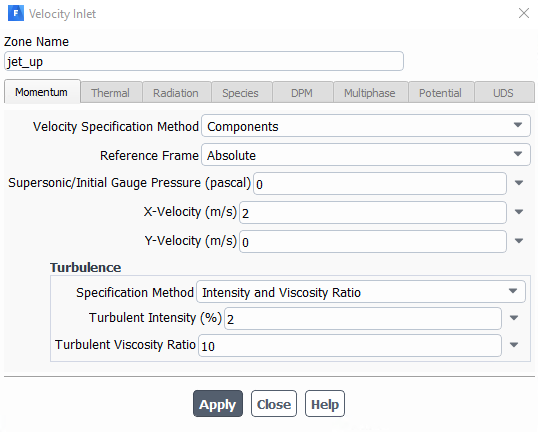Click the Apply button

click(x=218, y=404)
